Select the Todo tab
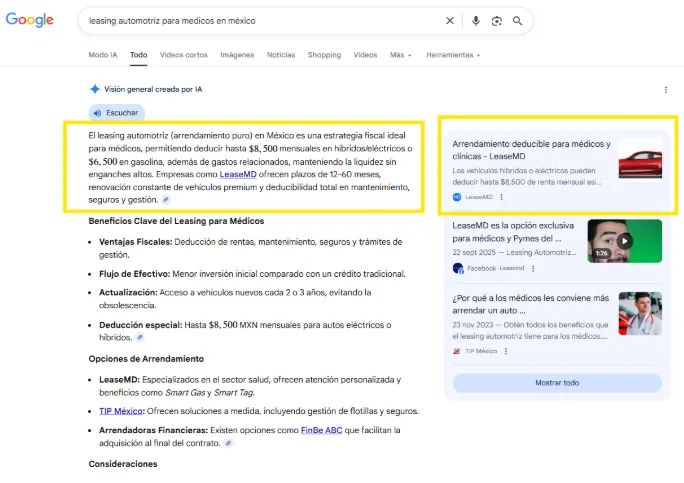 point(138,55)
